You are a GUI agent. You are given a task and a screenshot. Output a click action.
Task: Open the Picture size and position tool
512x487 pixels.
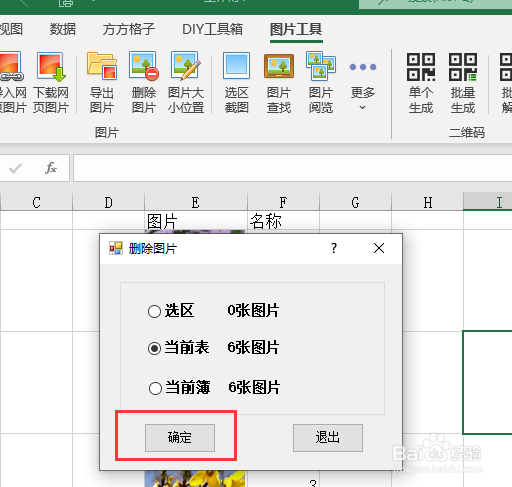[186, 83]
